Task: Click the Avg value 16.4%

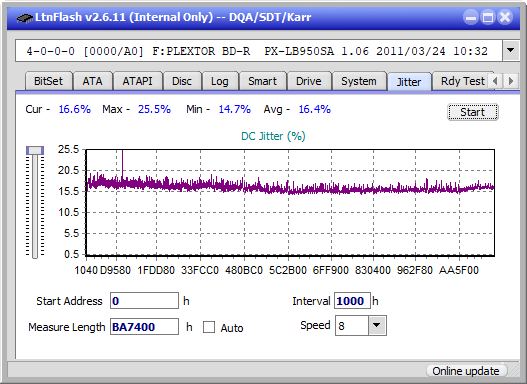Action: 315,109
